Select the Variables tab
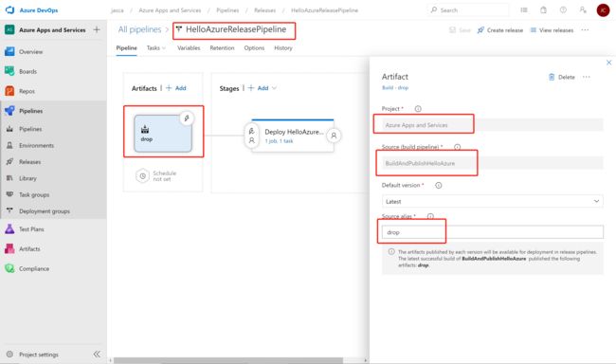The width and height of the screenshot is (616, 364). tap(189, 48)
